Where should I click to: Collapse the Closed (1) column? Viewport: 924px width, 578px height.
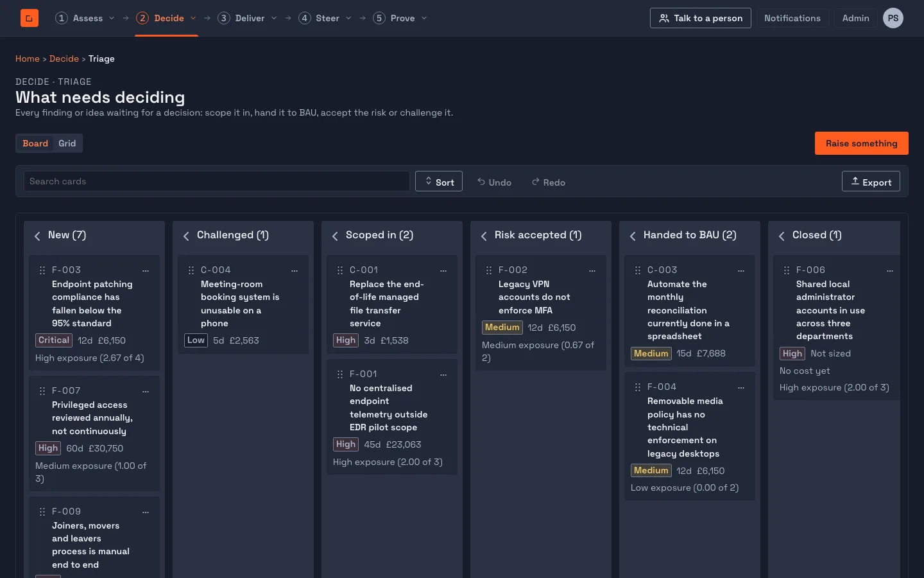pyautogui.click(x=782, y=236)
